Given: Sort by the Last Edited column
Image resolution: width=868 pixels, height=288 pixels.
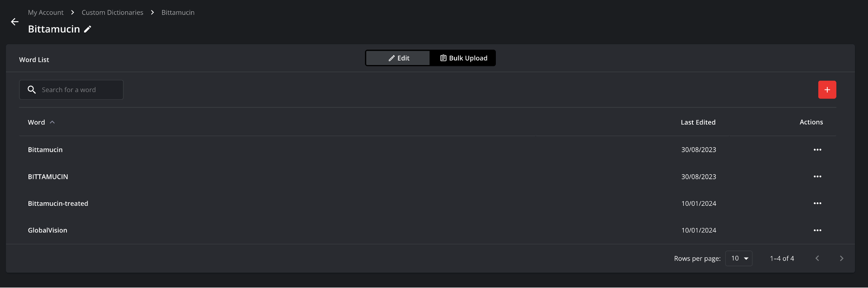Looking at the screenshot, I should (698, 122).
